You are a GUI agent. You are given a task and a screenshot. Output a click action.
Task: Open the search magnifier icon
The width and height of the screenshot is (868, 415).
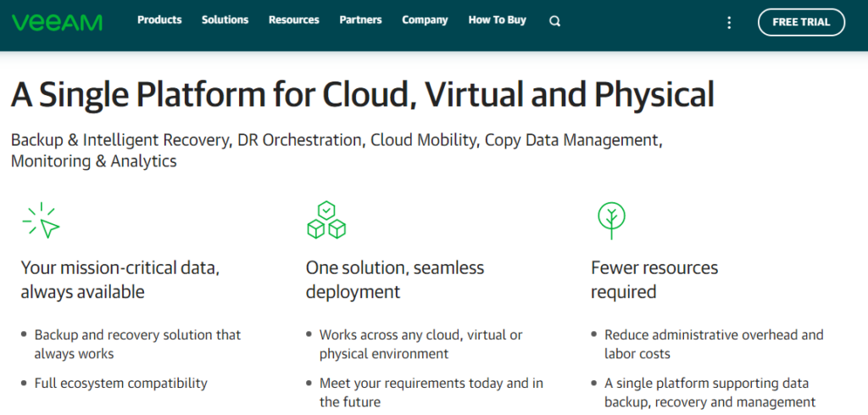click(x=554, y=21)
